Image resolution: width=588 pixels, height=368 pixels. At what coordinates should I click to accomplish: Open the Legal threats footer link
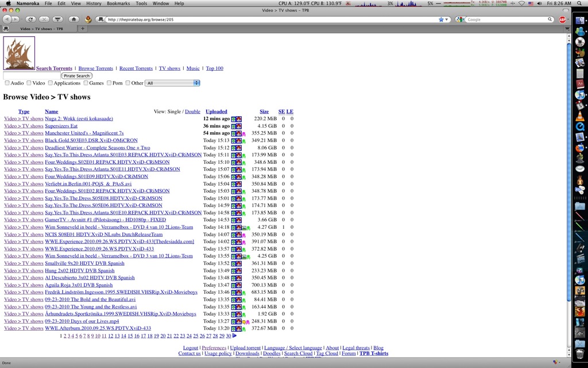tap(356, 348)
